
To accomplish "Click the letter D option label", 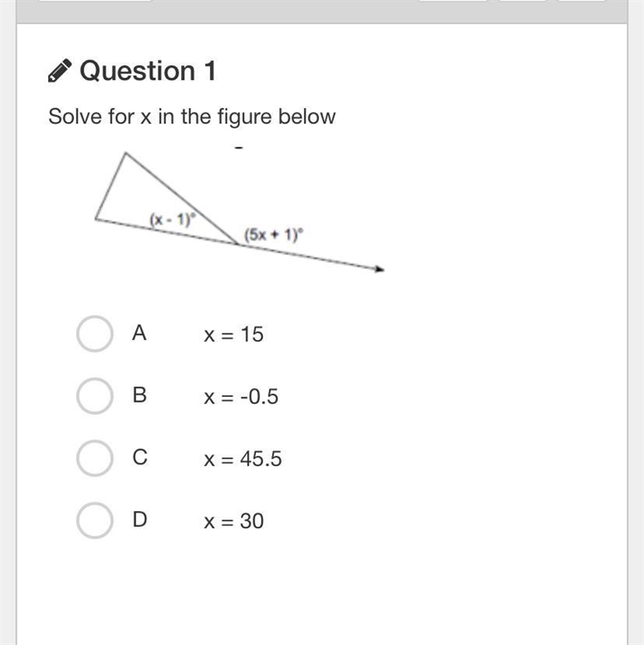I will coord(140,519).
